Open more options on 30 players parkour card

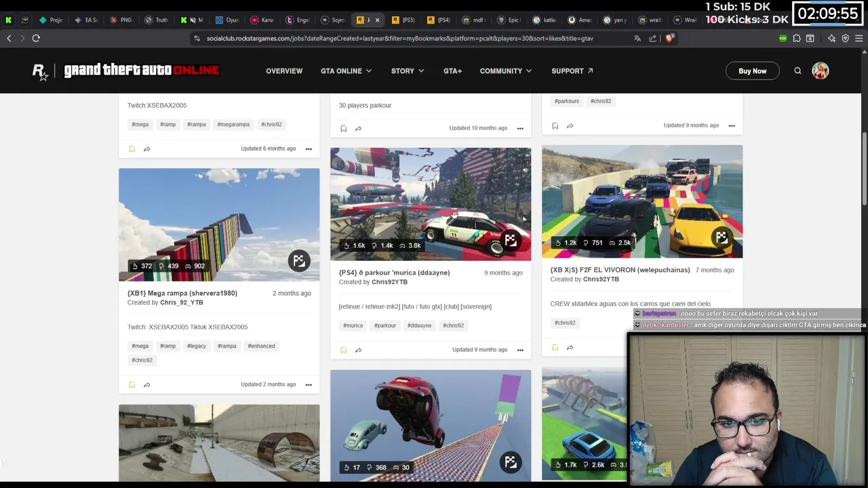(x=520, y=129)
